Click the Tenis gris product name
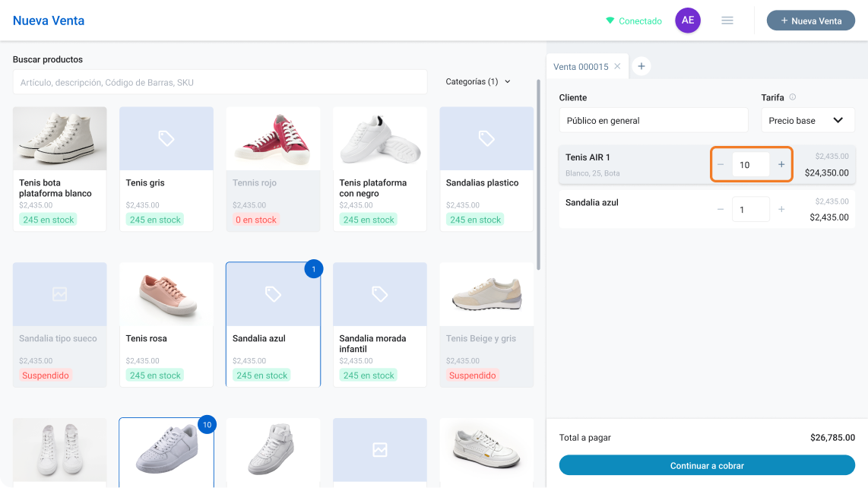Image resolution: width=868 pixels, height=488 pixels. click(x=145, y=182)
